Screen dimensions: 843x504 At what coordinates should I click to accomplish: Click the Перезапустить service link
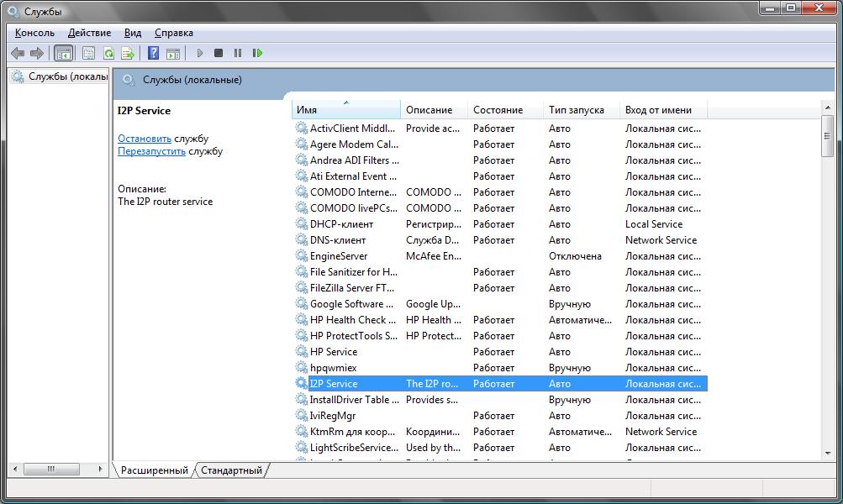click(151, 151)
